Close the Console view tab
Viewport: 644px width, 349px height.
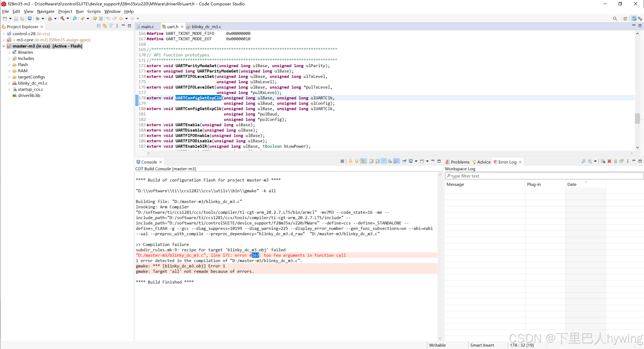pyautogui.click(x=161, y=162)
